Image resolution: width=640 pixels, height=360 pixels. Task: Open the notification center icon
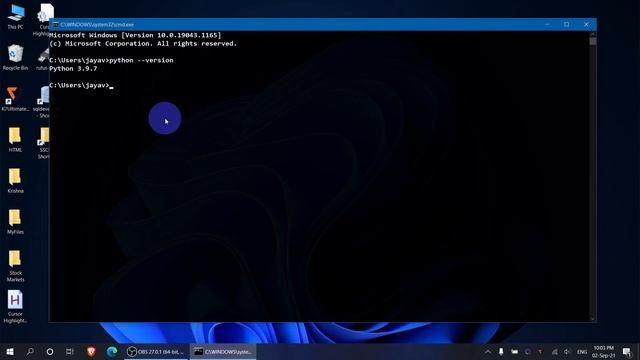[x=627, y=351]
